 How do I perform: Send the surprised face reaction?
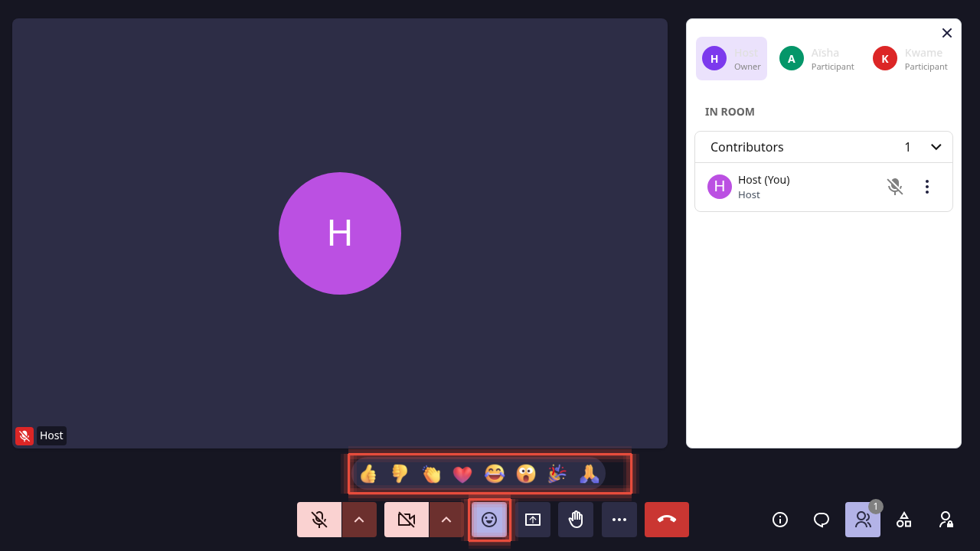tap(526, 474)
